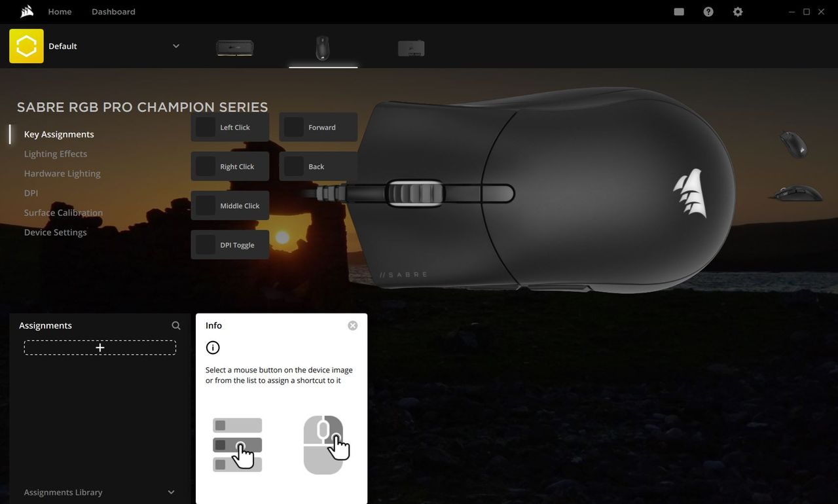Click the list selection illustration in Info panel

(238, 445)
